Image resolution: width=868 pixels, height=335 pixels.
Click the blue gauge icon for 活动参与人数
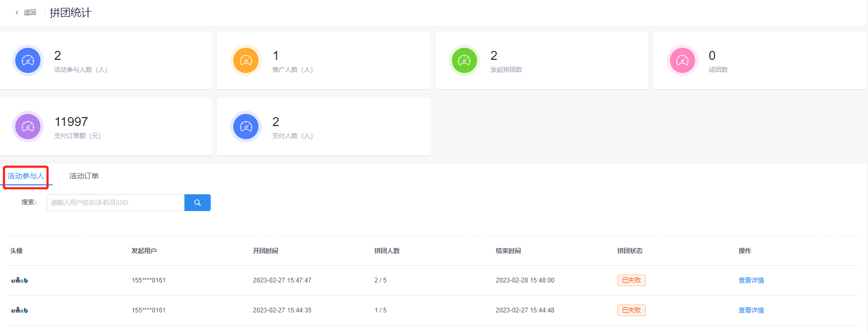pos(28,60)
